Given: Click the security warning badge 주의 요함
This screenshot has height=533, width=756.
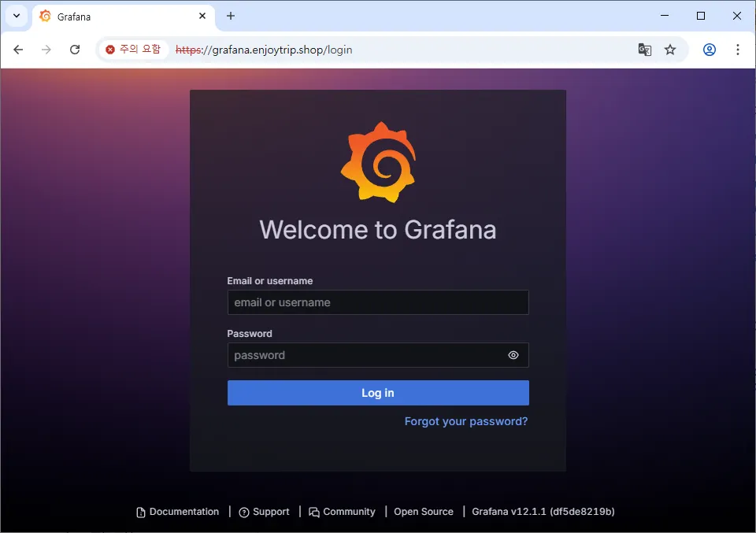Looking at the screenshot, I should pos(133,49).
